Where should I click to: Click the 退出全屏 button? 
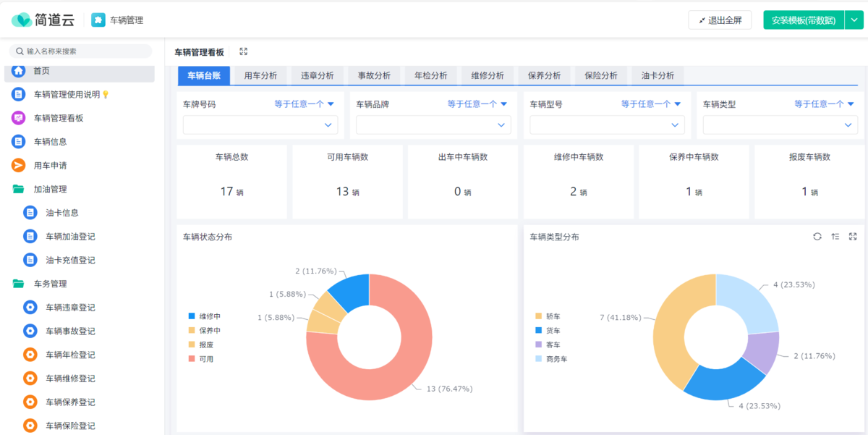(720, 20)
